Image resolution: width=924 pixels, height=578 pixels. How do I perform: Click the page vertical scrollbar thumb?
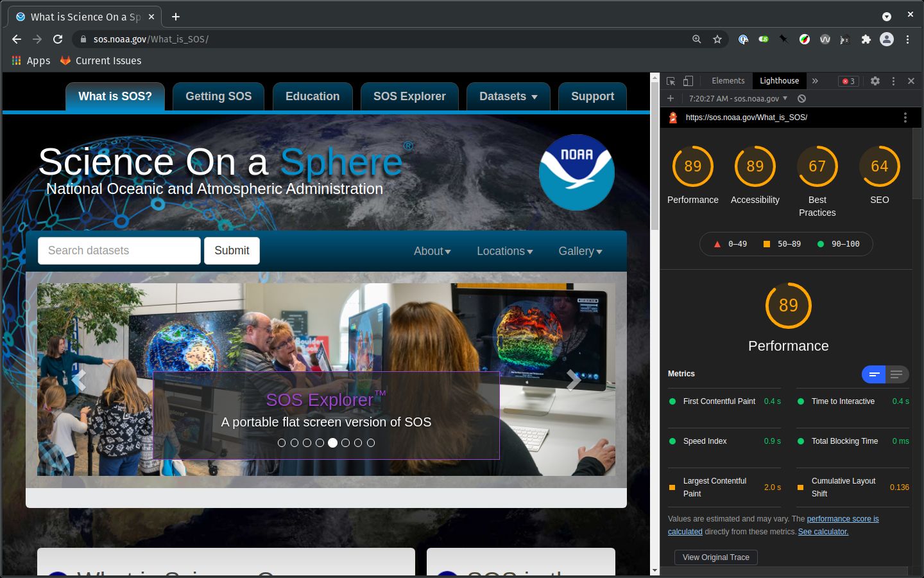(x=654, y=156)
